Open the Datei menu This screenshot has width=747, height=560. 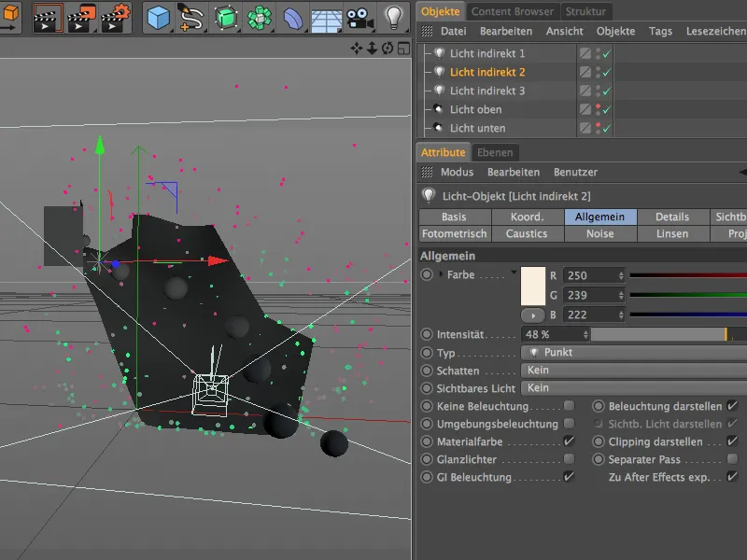coord(453,32)
